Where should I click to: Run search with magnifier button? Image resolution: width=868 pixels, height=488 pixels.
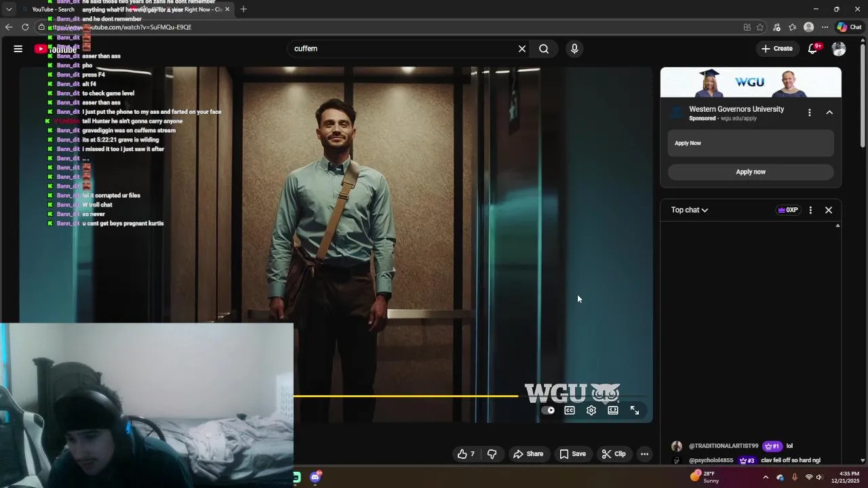544,49
